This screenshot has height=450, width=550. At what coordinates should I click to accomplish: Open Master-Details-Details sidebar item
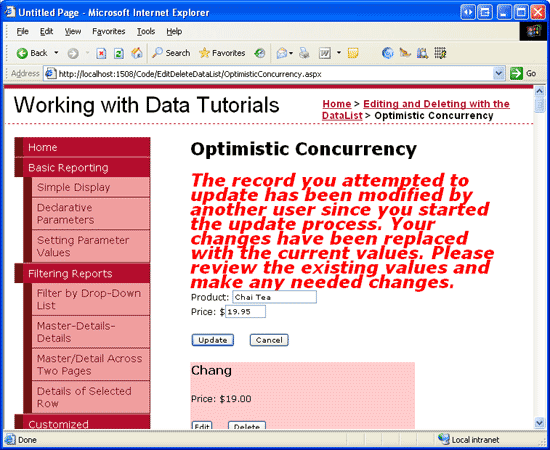(90, 332)
